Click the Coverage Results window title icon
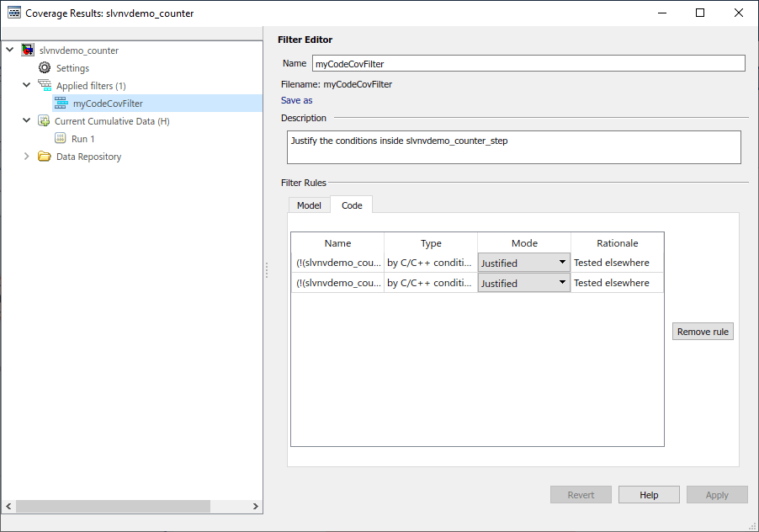The image size is (759, 532). 13,13
